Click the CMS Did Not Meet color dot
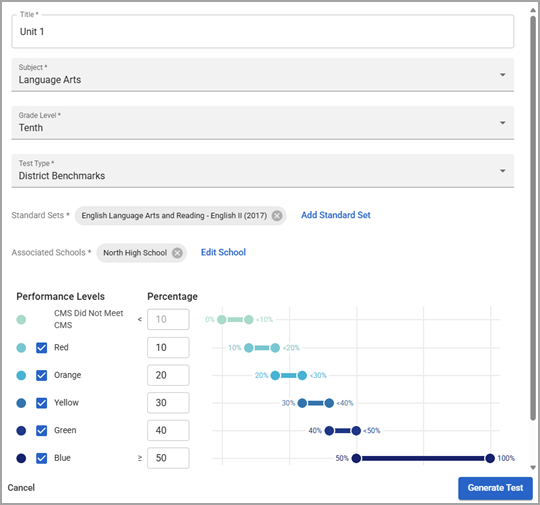The image size is (540, 505). [x=21, y=319]
